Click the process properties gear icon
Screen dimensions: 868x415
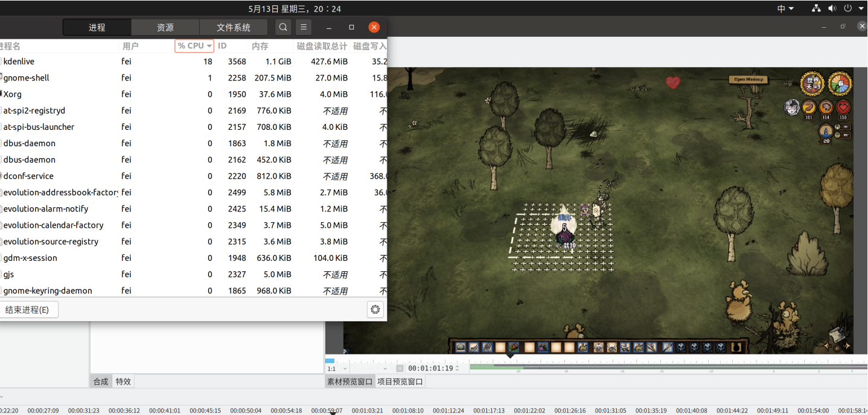(375, 309)
